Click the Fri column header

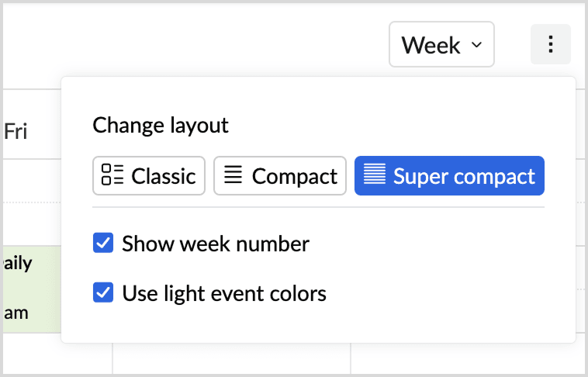pyautogui.click(x=16, y=132)
